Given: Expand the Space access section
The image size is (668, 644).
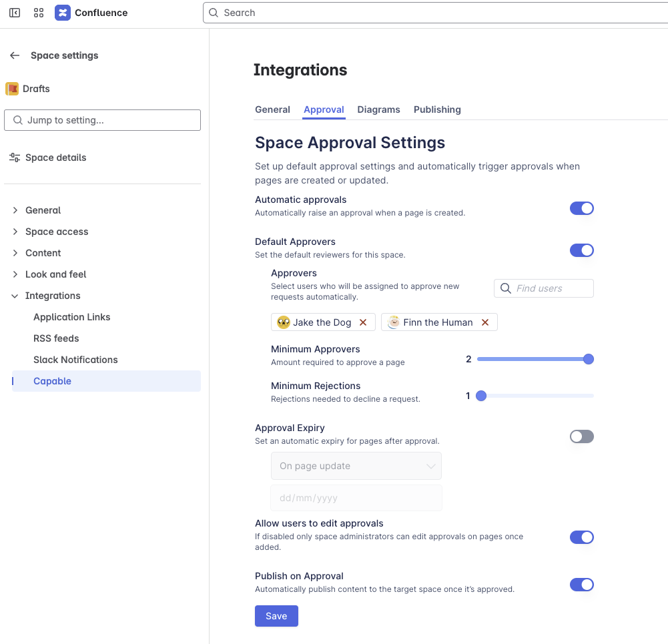Looking at the screenshot, I should click(x=15, y=232).
